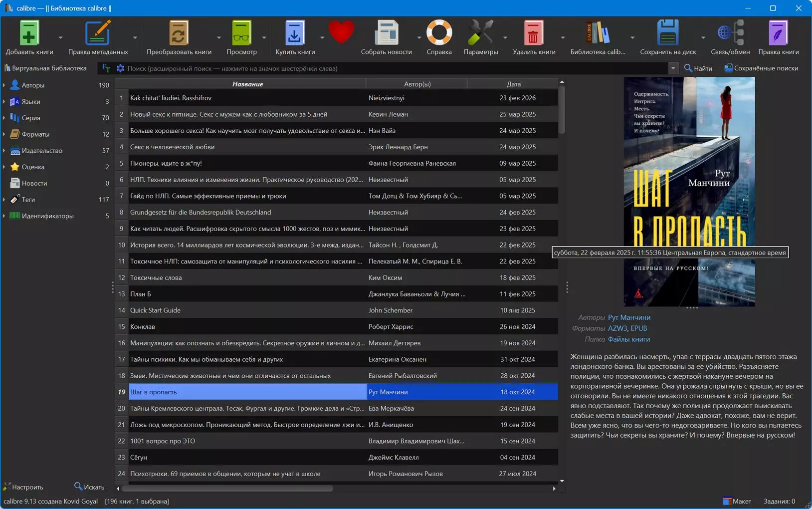Open the Help lifebuoy (Справка)

[439, 33]
